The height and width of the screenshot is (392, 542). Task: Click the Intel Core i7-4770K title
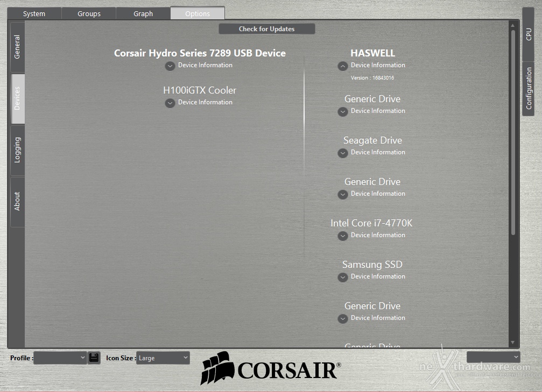371,223
